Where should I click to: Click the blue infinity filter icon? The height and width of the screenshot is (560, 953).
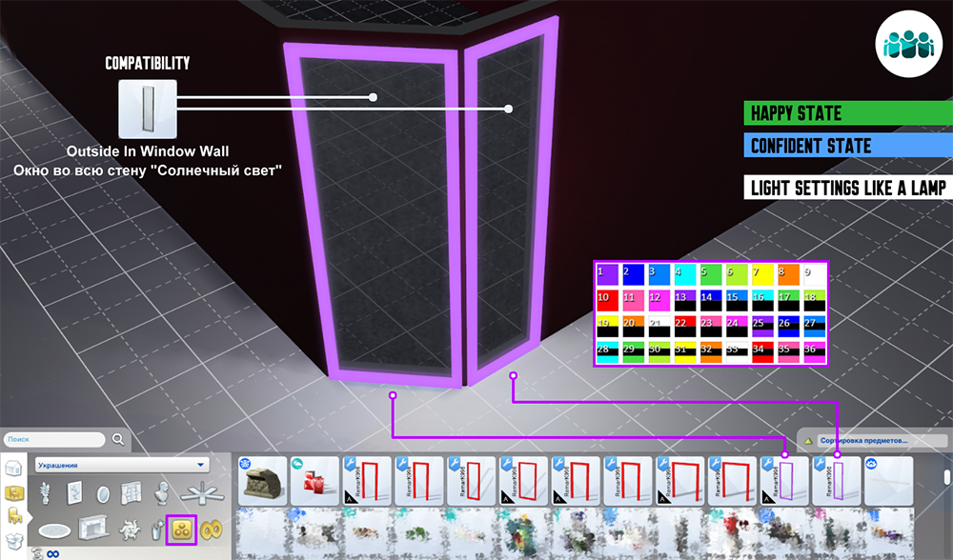[52, 554]
